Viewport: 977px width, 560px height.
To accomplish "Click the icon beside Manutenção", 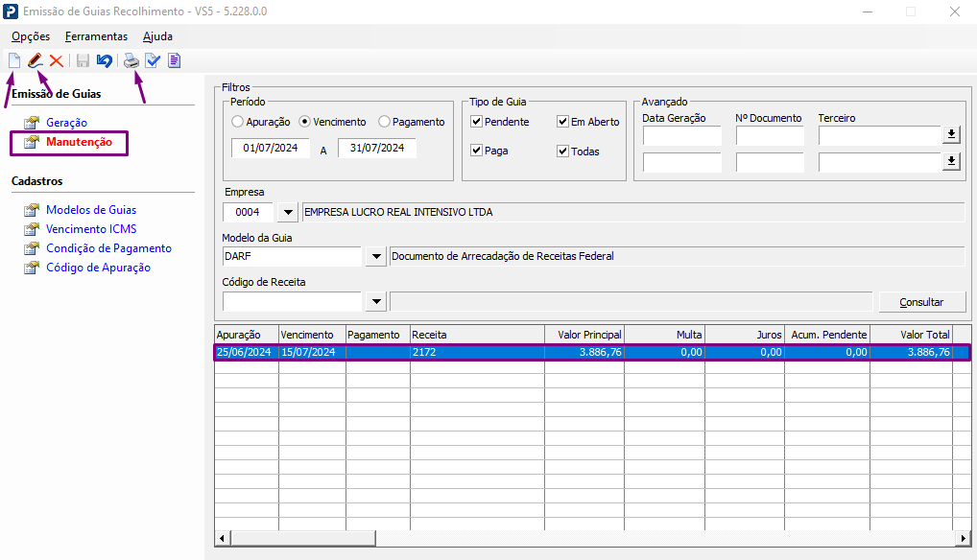I will [x=32, y=143].
